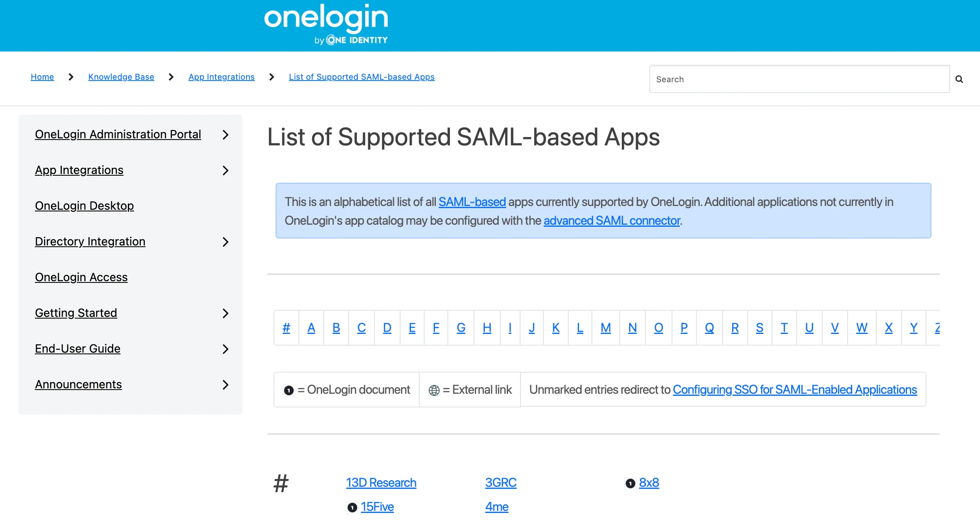Screen dimensions: 980x525
Task: Click the External link globe icon
Action: tap(434, 390)
